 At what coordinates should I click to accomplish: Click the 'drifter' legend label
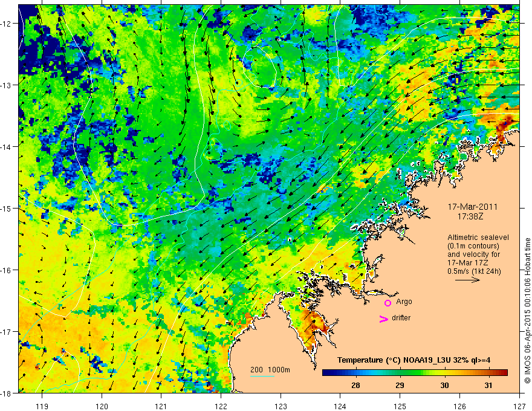[401, 318]
